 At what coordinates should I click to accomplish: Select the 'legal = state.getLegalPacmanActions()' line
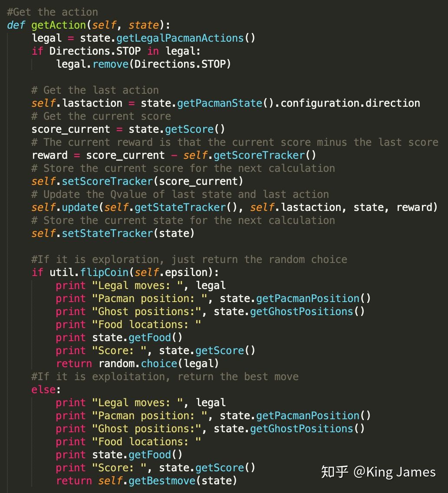pos(143,38)
